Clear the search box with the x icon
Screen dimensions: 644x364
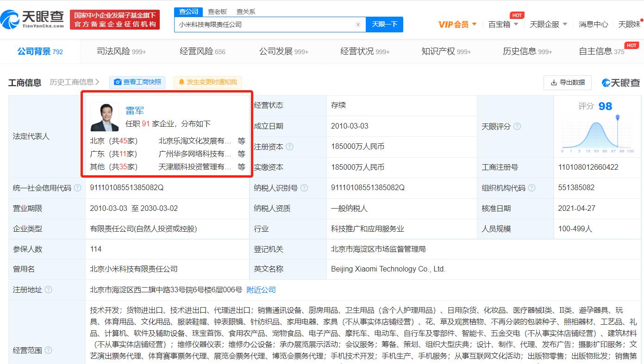point(358,25)
